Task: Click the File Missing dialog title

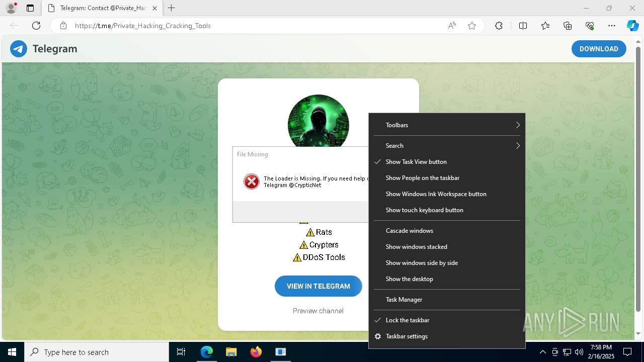Action: pos(253,154)
